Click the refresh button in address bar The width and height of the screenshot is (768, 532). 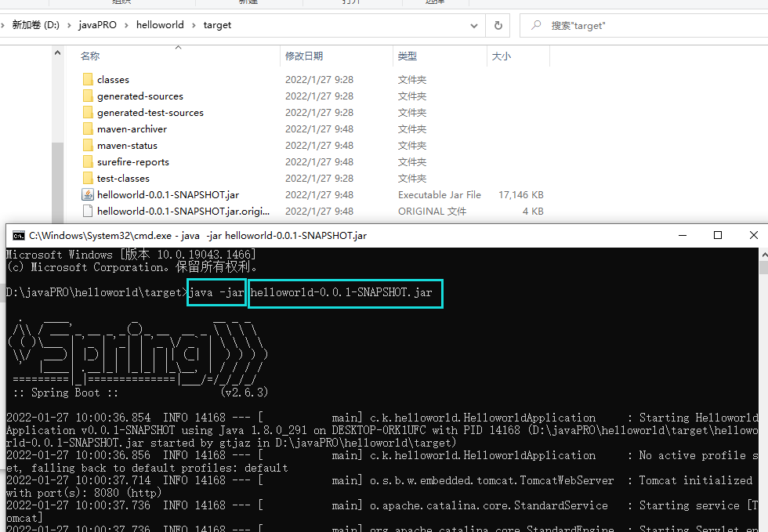(x=498, y=25)
